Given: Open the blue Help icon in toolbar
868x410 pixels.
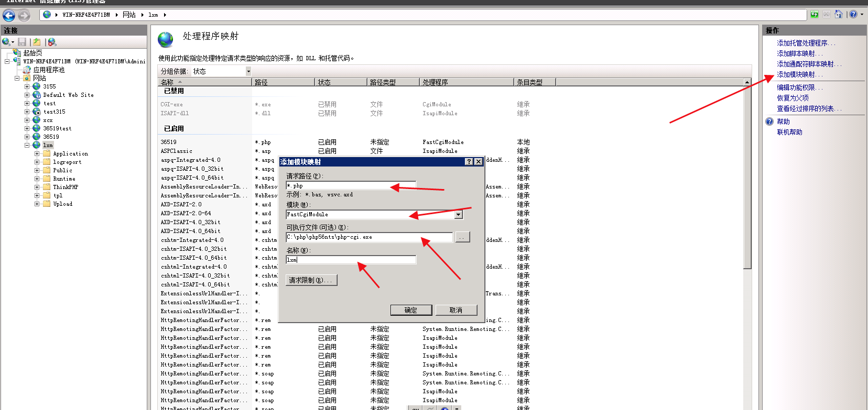Looking at the screenshot, I should tap(853, 15).
